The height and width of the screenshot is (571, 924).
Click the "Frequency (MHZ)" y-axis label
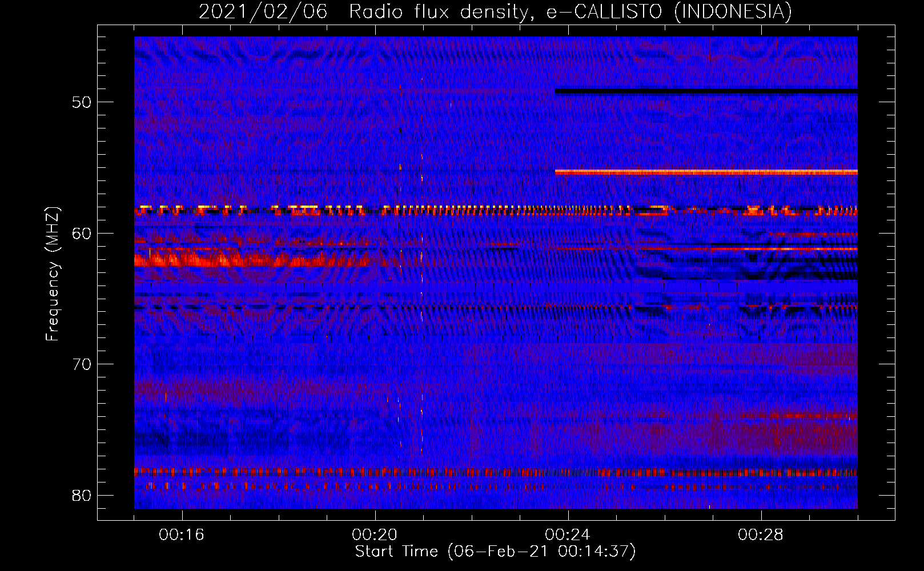click(52, 274)
